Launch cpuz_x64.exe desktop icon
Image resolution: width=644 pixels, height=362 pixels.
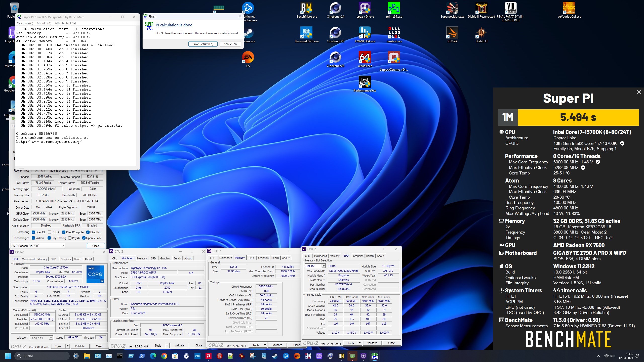pyautogui.click(x=365, y=10)
